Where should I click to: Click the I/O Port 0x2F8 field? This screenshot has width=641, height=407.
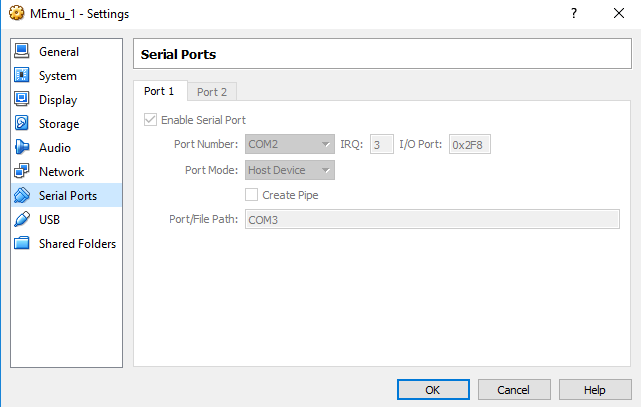pyautogui.click(x=469, y=145)
